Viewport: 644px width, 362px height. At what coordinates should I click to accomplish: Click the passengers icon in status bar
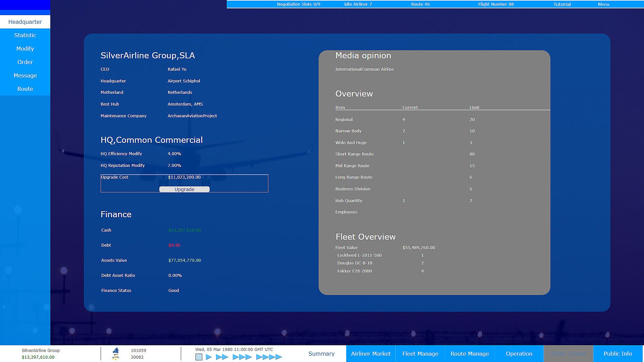click(x=116, y=351)
